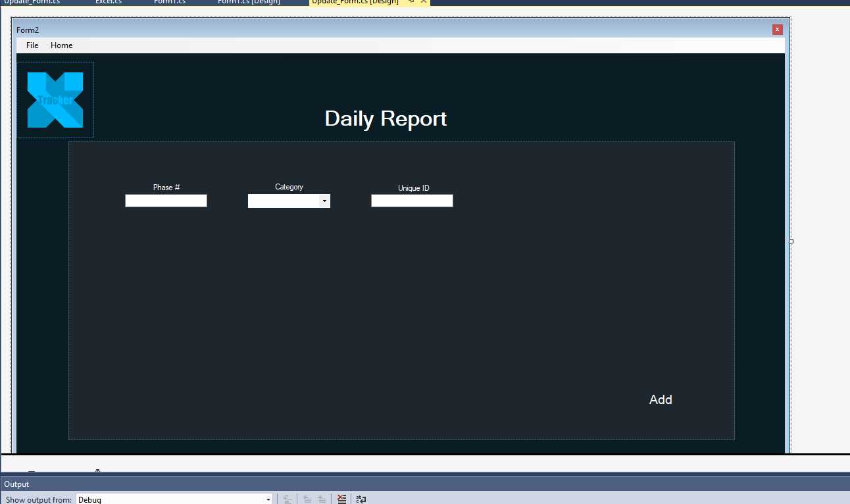Screen dimensions: 850x504
Task: Click the X Tracker logo image
Action: pyautogui.click(x=55, y=100)
